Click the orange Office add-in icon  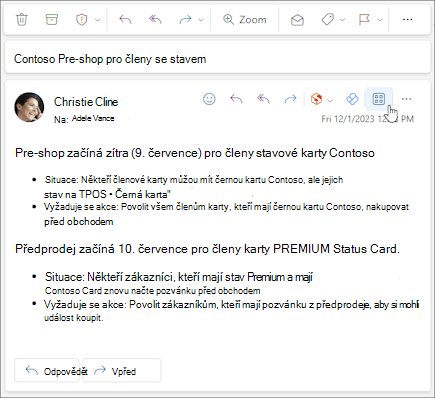(x=316, y=99)
